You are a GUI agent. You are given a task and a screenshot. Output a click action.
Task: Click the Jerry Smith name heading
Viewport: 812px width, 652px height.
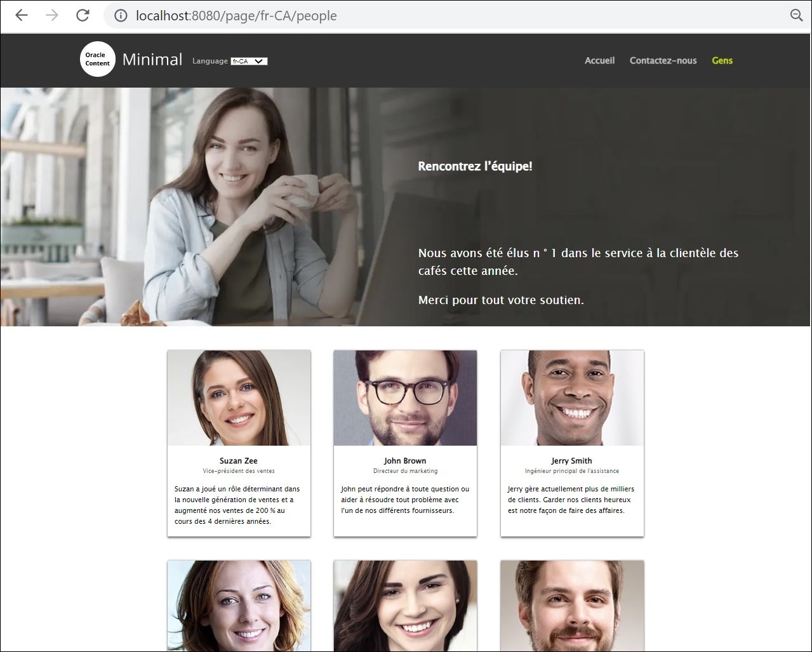pos(572,461)
